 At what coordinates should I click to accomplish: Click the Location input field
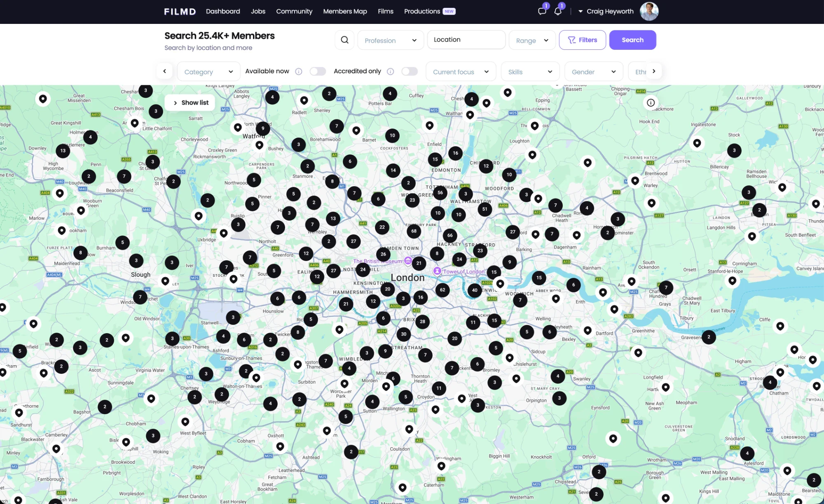click(x=466, y=40)
